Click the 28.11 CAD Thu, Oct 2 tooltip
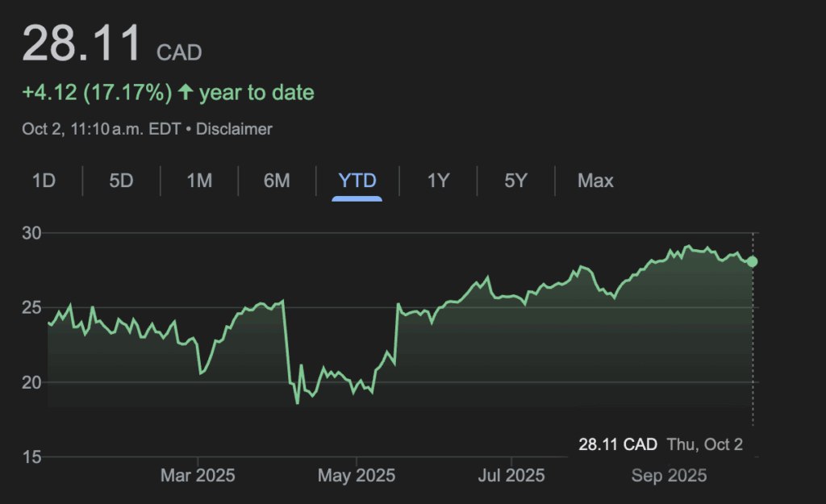 (x=660, y=444)
